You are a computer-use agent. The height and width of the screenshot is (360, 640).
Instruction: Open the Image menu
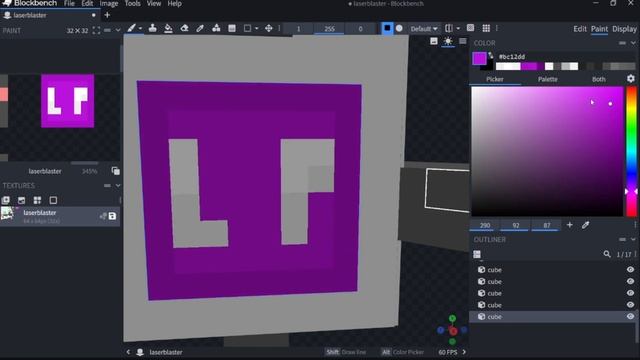tap(109, 4)
